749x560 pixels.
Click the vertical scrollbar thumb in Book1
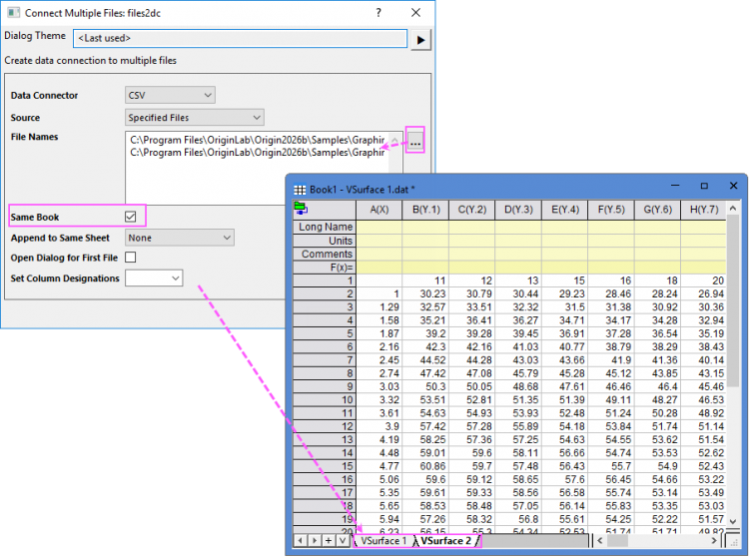pyautogui.click(x=733, y=300)
